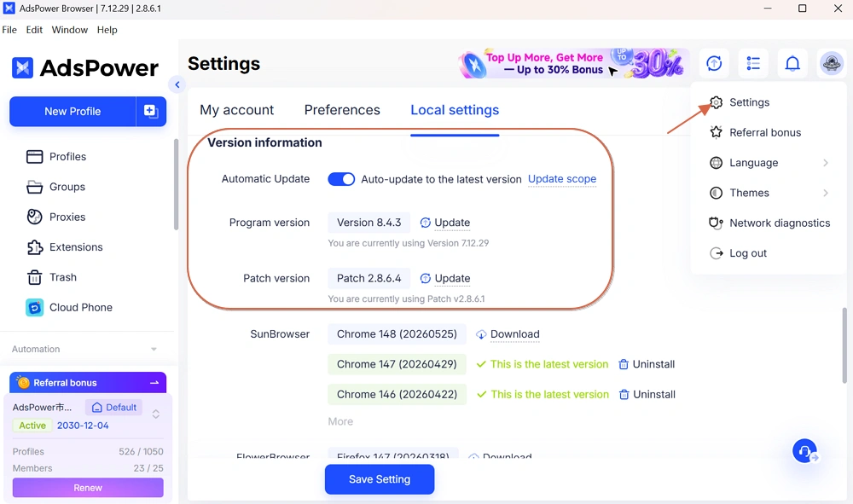The width and height of the screenshot is (853, 504).
Task: Click the settings page vertical scrollbar
Action: 844,345
